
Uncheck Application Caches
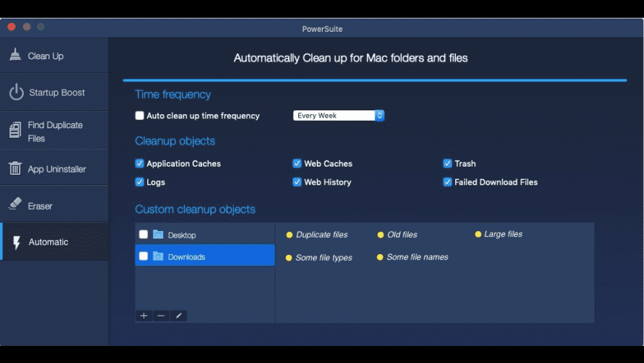pyautogui.click(x=140, y=163)
